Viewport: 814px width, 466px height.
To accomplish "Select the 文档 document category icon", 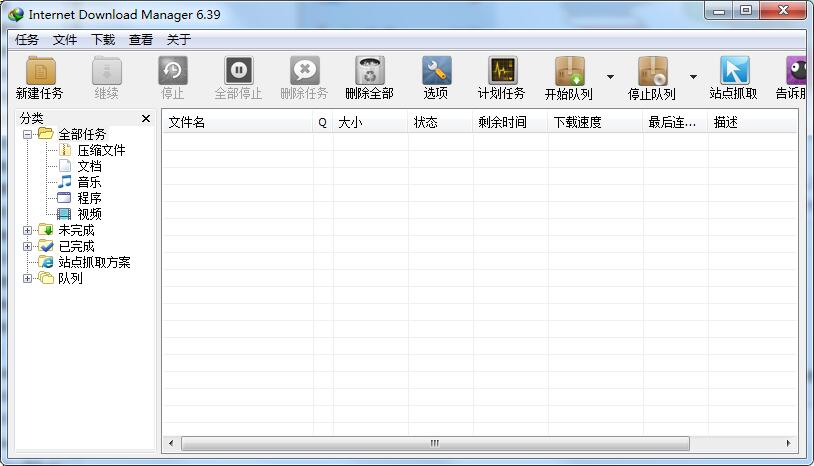I will point(65,166).
